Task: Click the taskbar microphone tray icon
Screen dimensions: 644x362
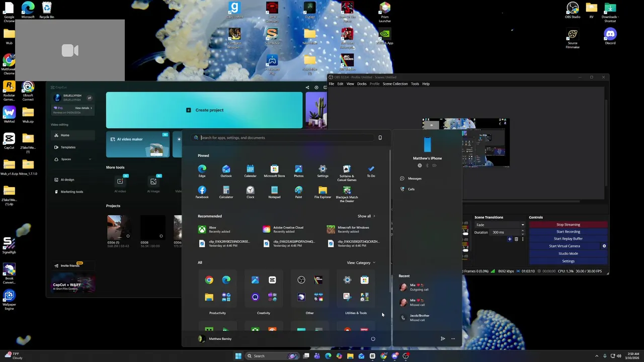Action: pyautogui.click(x=605, y=356)
